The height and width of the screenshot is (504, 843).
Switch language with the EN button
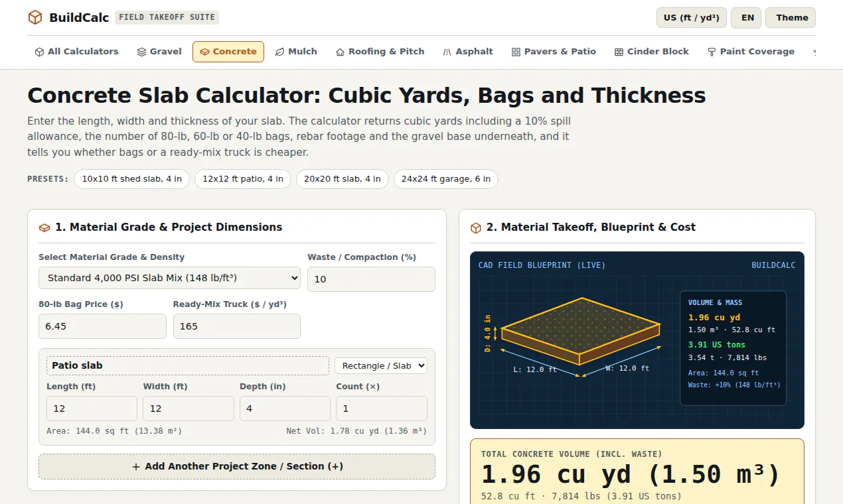coord(747,18)
